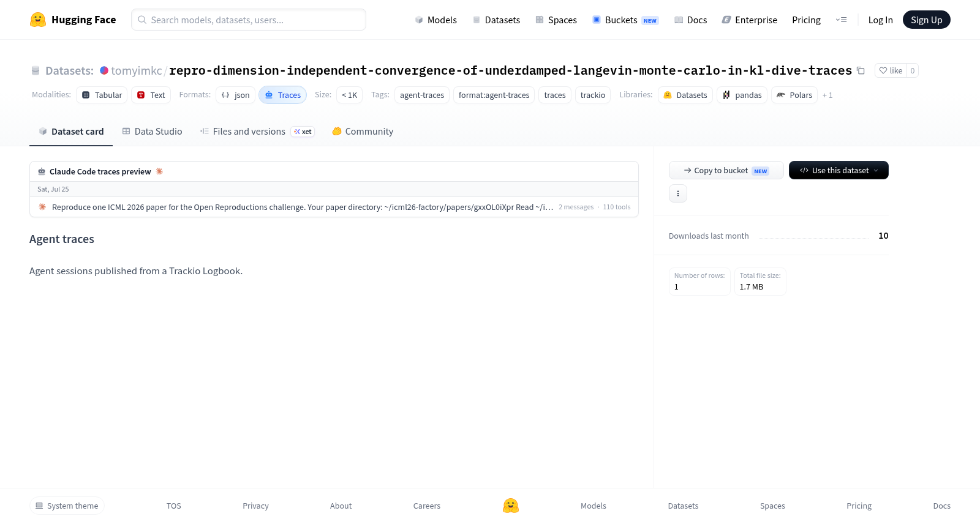Click the tomyimkc user avatar icon

[104, 70]
